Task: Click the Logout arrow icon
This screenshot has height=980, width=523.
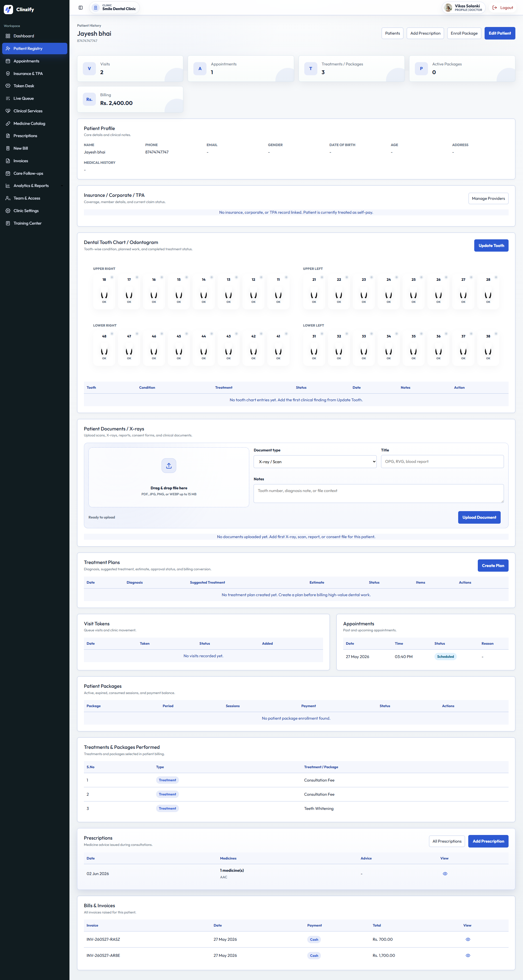Action: click(x=494, y=8)
